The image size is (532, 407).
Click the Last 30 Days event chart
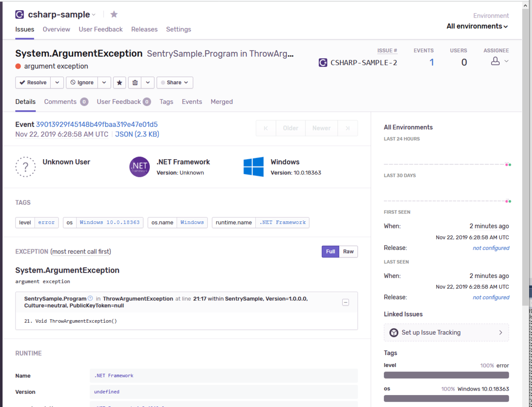point(447,192)
